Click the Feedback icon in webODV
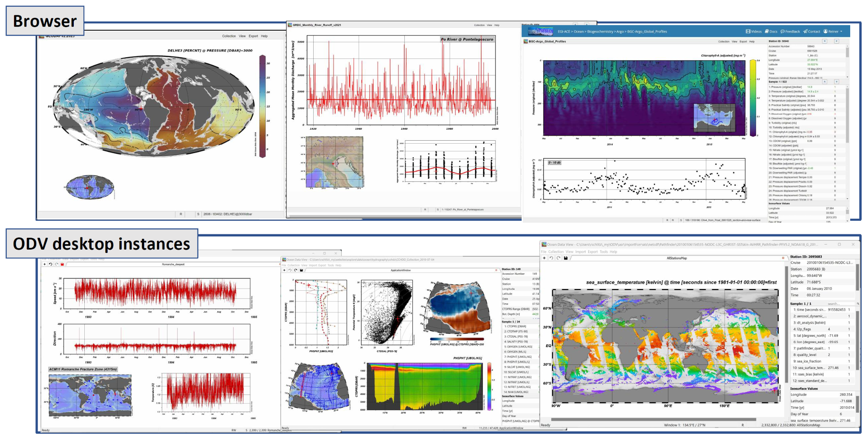Image resolution: width=868 pixels, height=439 pixels. pyautogui.click(x=793, y=31)
